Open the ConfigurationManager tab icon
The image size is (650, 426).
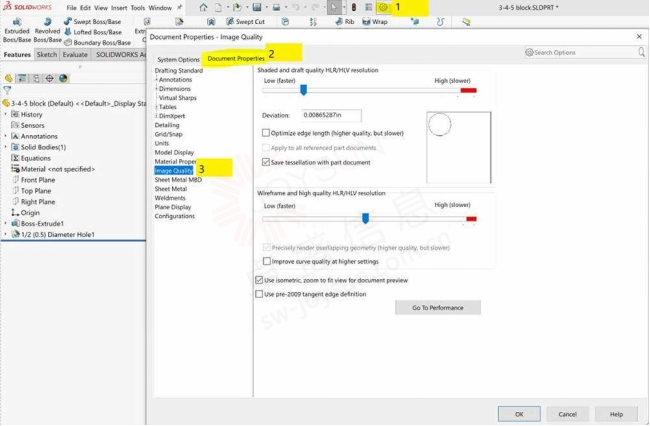coord(36,78)
